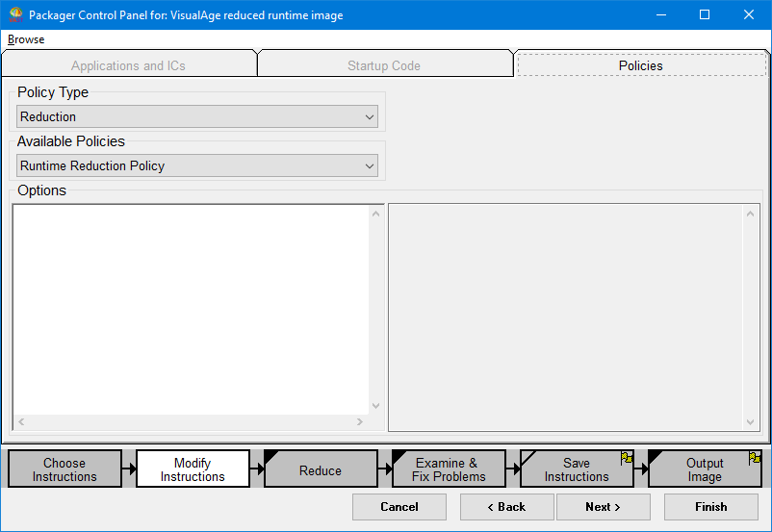
Task: Click the left Options list horizontal scrollbar
Action: (191, 421)
